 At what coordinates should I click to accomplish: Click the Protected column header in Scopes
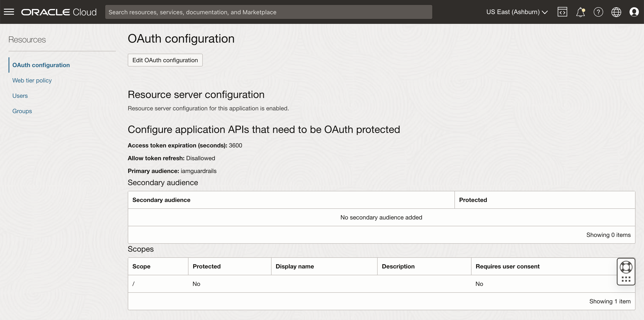pyautogui.click(x=207, y=266)
